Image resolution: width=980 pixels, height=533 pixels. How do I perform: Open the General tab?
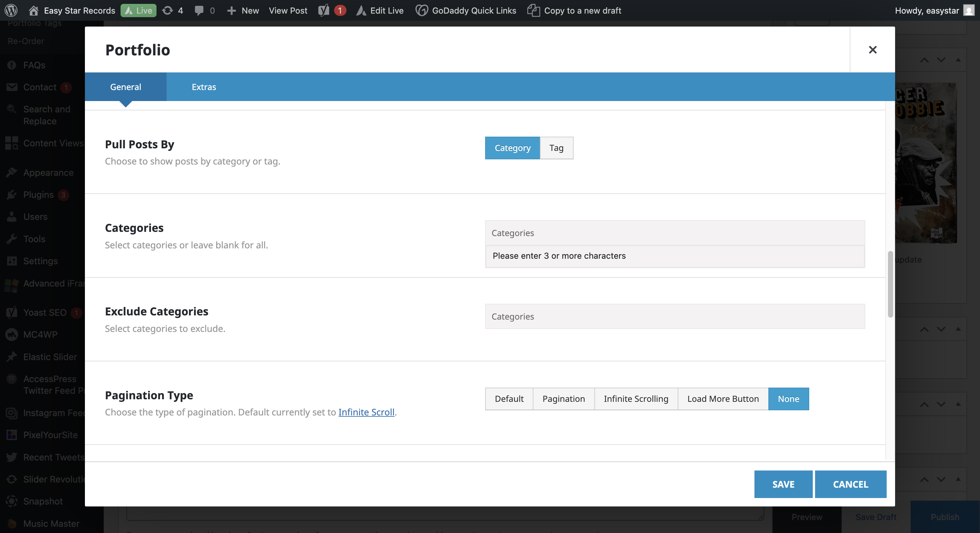coord(125,87)
